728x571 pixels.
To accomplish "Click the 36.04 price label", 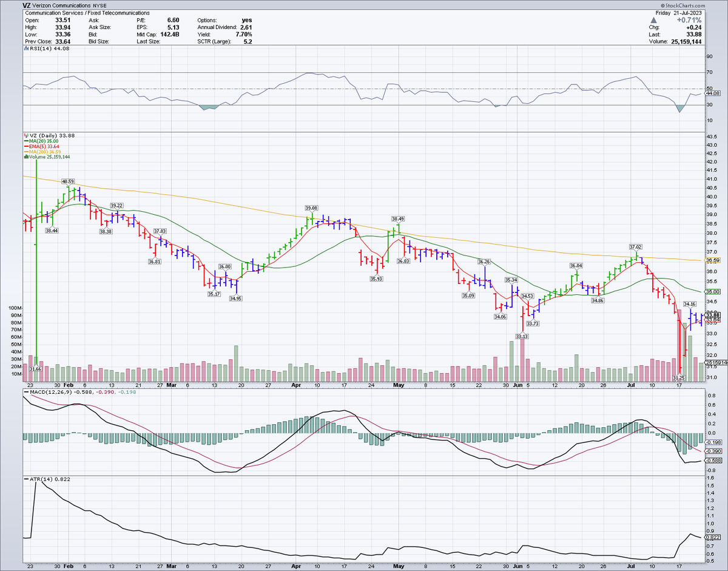I will tap(576, 266).
